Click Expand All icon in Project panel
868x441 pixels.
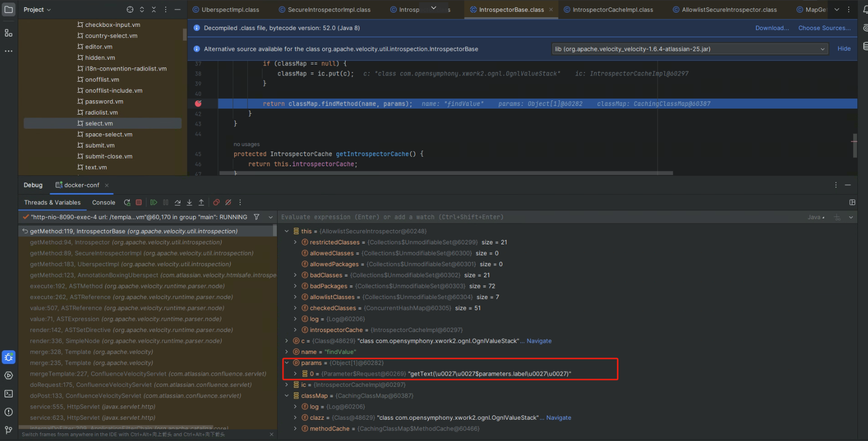[142, 10]
